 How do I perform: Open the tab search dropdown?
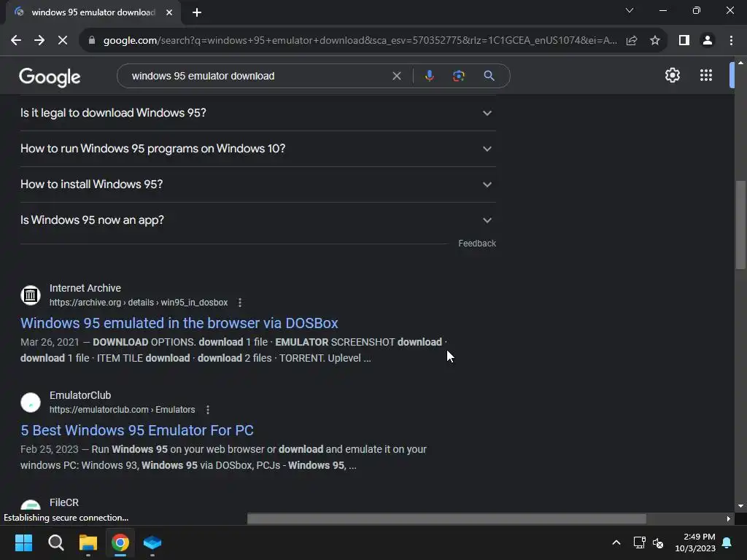point(630,10)
